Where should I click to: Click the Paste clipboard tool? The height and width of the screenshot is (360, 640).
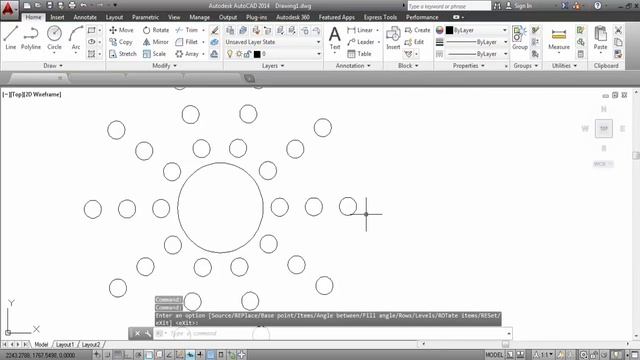[600, 38]
